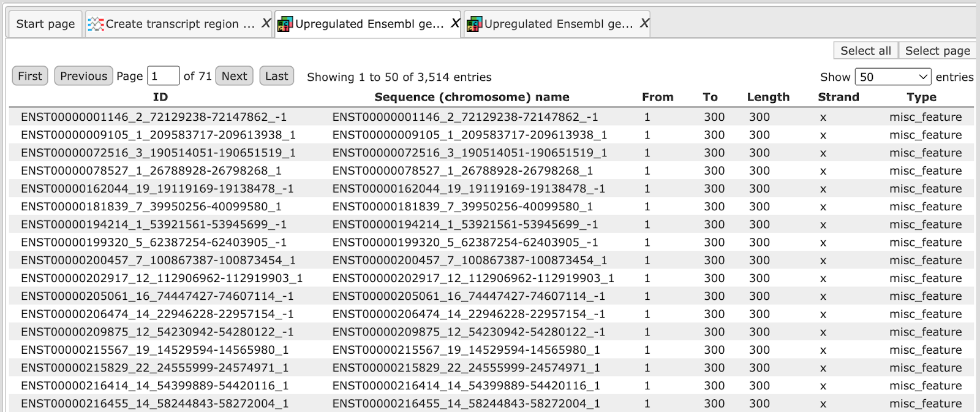This screenshot has height=412, width=980.
Task: Click sequence name ENST00000072516_3_190514051-190651519_1
Action: (470, 153)
